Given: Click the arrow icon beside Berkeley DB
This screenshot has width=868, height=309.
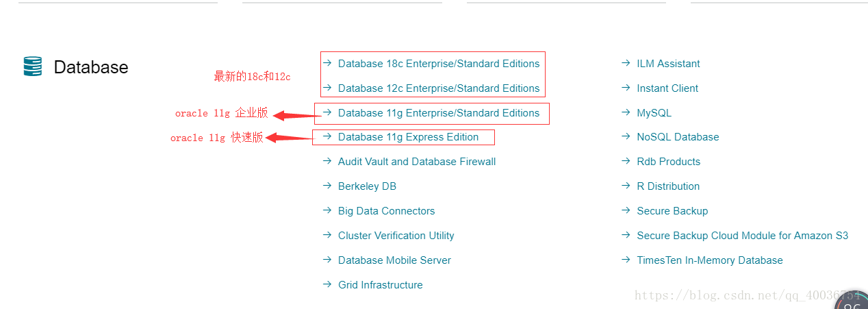Looking at the screenshot, I should click(327, 186).
